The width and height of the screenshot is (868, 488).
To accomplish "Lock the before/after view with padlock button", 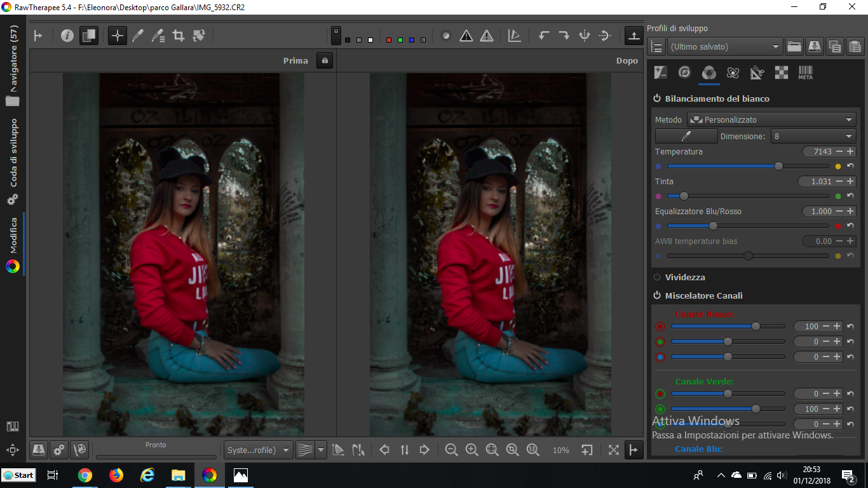I will (x=324, y=60).
